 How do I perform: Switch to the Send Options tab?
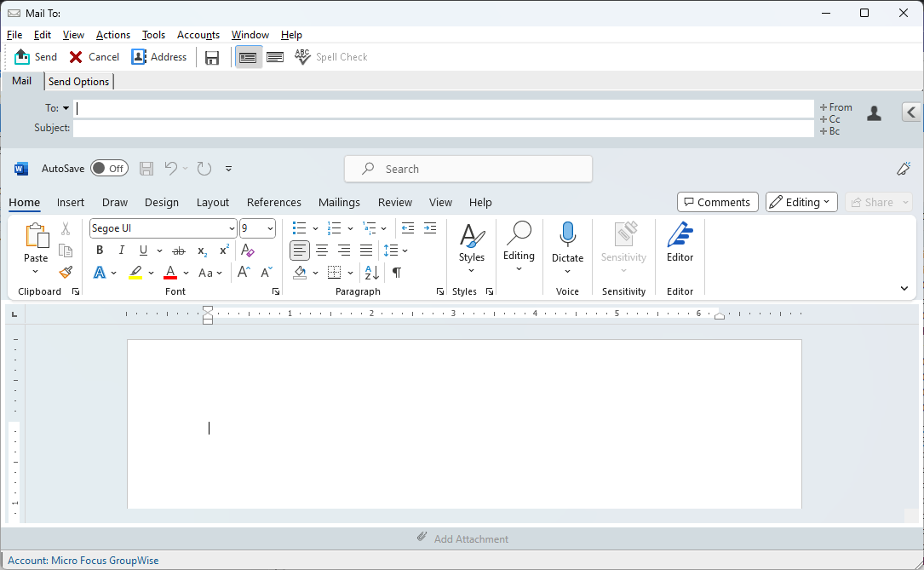[x=78, y=81]
